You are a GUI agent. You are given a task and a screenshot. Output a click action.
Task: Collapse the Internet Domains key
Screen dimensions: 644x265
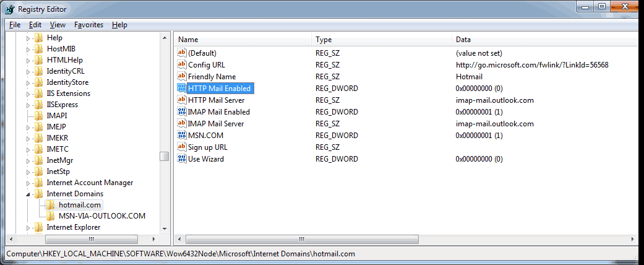(x=28, y=194)
